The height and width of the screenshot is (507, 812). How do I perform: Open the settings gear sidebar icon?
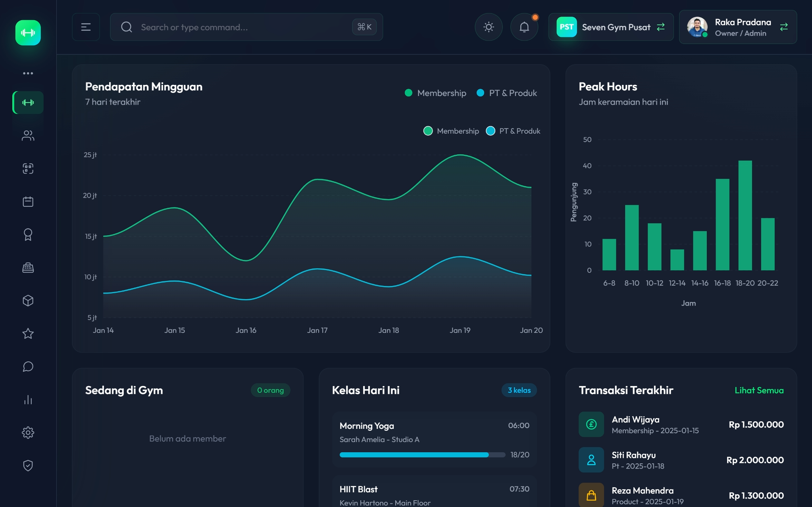click(x=28, y=432)
